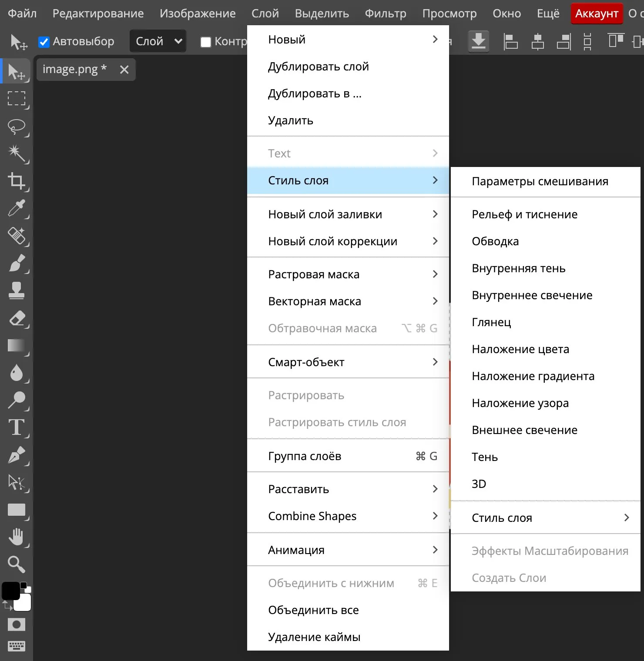Select the Blur droplet tool
The image size is (644, 661).
click(17, 373)
